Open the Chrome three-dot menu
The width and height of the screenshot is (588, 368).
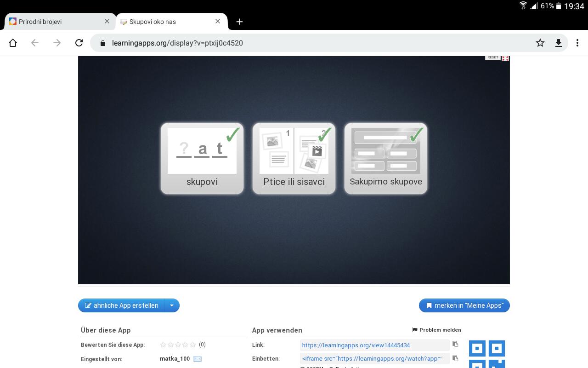coord(577,43)
